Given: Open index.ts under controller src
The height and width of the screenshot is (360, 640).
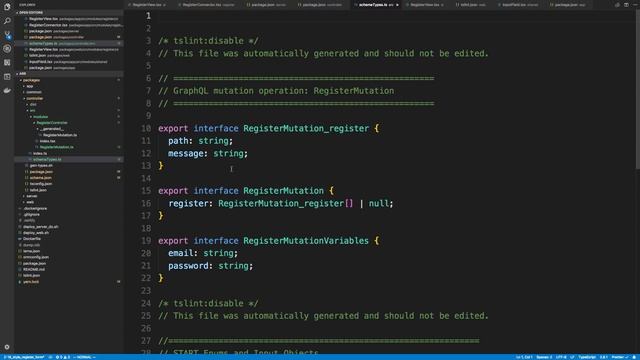Looking at the screenshot, I should point(40,153).
